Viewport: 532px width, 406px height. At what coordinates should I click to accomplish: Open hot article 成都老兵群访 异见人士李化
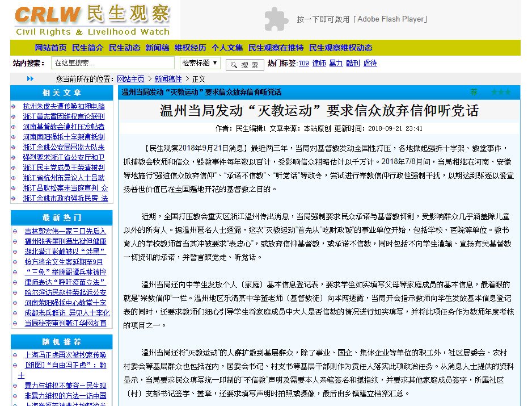[67, 313]
